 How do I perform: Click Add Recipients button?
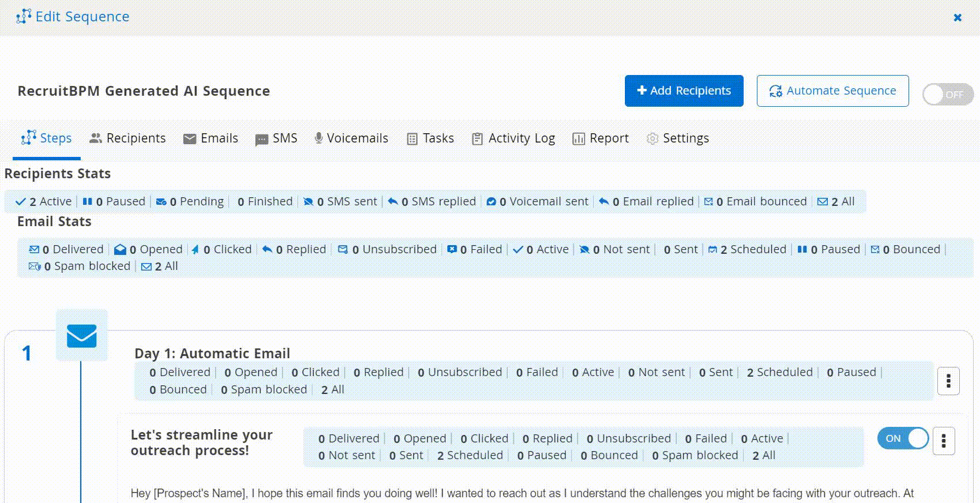(684, 91)
